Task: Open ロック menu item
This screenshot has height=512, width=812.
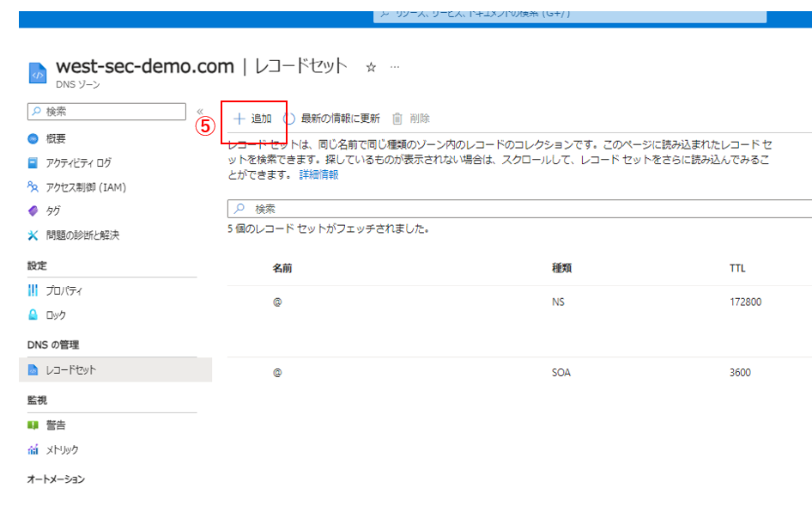Action: pyautogui.click(x=56, y=315)
